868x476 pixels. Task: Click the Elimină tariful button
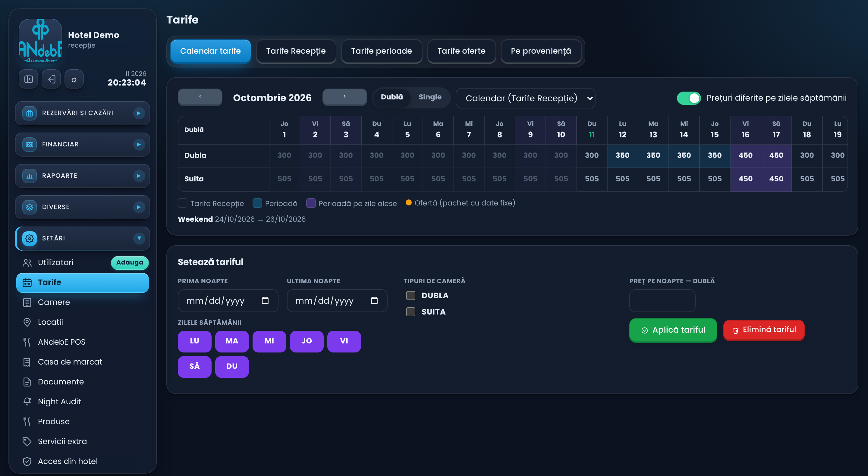click(x=763, y=330)
